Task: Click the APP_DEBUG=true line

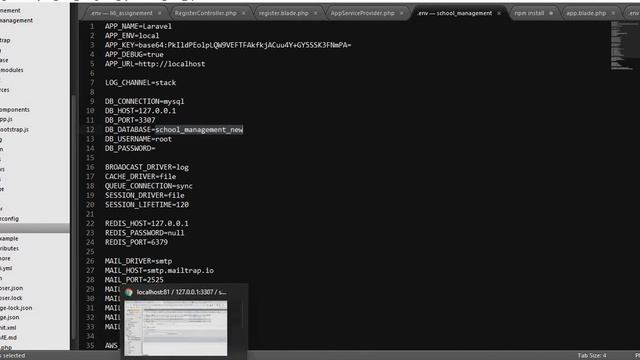Action: click(x=134, y=54)
